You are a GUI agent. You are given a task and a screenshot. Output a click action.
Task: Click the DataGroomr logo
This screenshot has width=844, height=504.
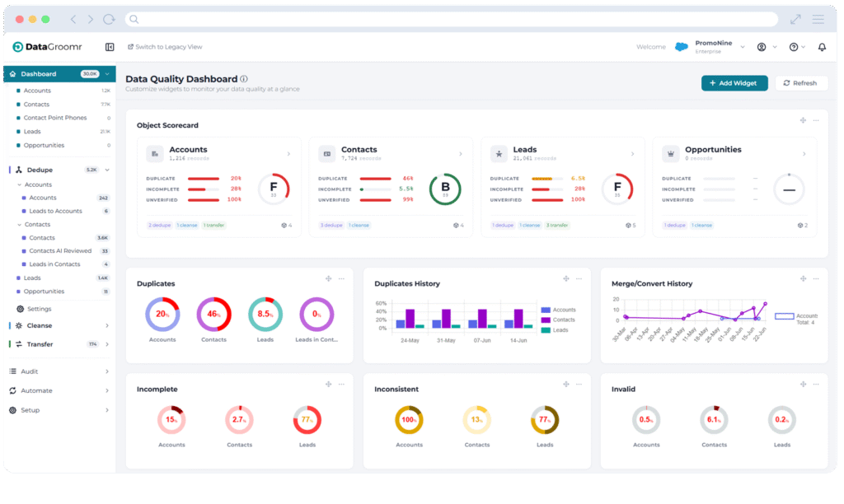point(47,47)
